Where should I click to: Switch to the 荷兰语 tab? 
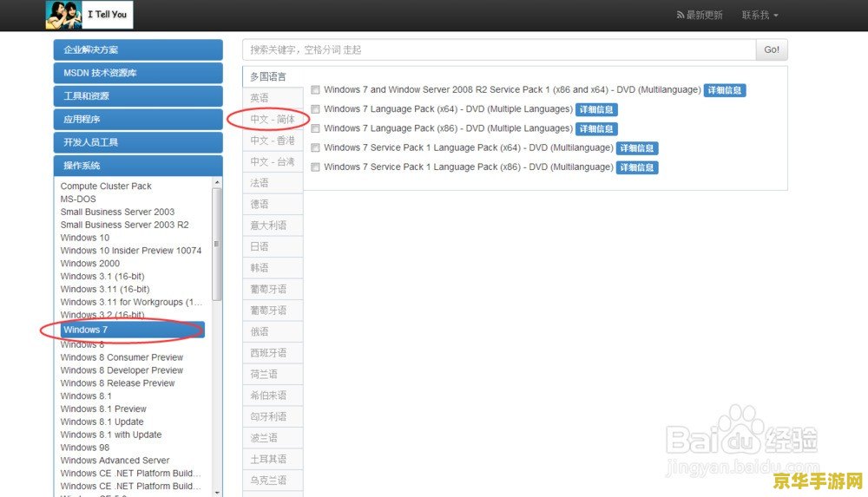pyautogui.click(x=273, y=375)
